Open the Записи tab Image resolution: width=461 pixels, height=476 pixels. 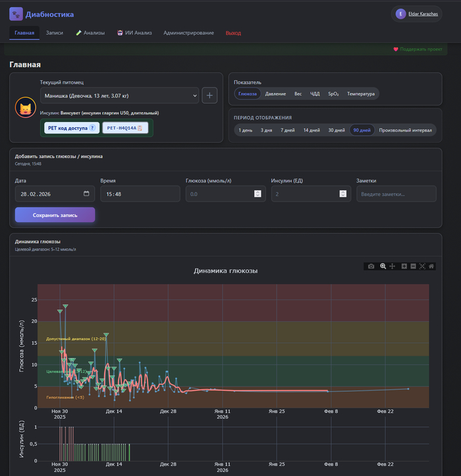(55, 33)
